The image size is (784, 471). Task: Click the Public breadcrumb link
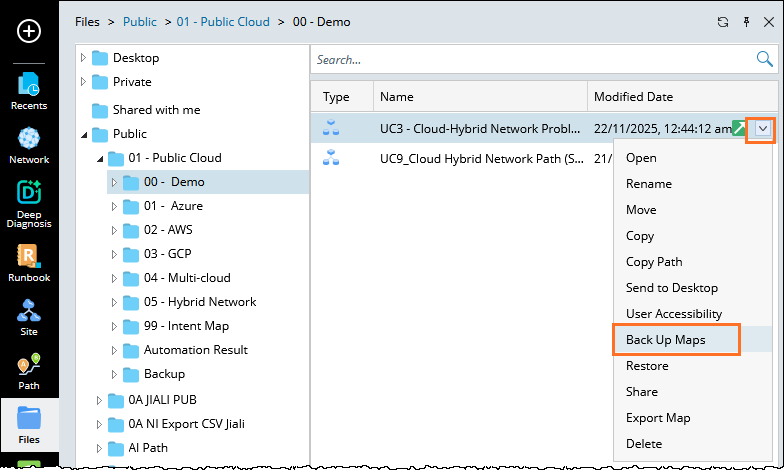[140, 21]
